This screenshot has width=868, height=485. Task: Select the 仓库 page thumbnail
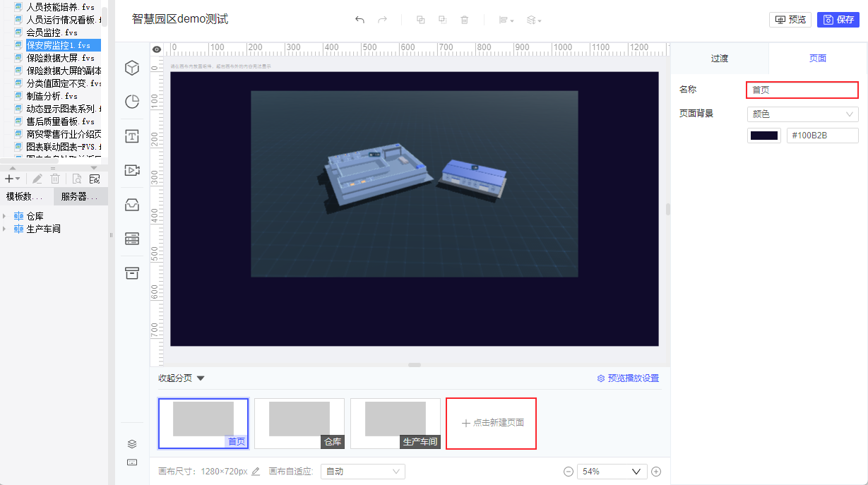299,423
